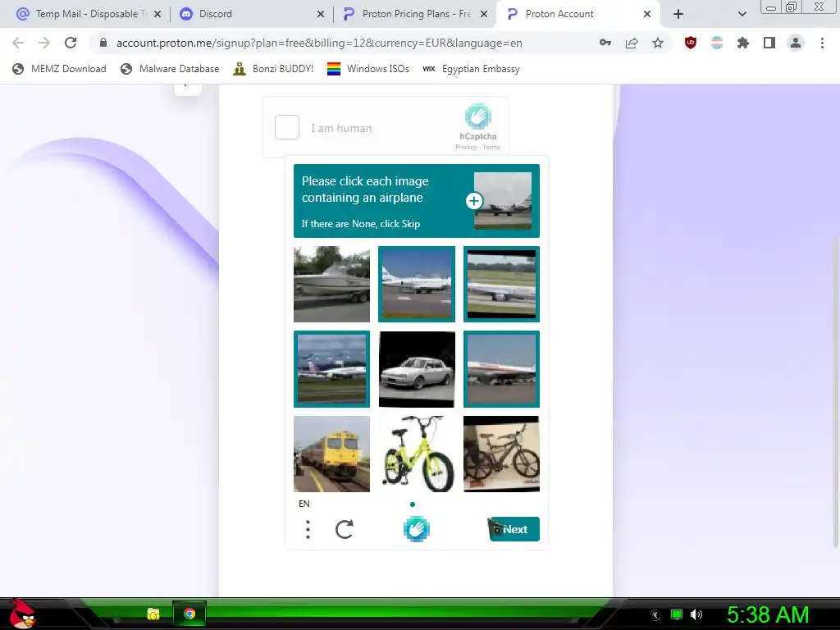Switch to the Proton Pricing Plans tab
840x630 pixels.
pyautogui.click(x=416, y=14)
